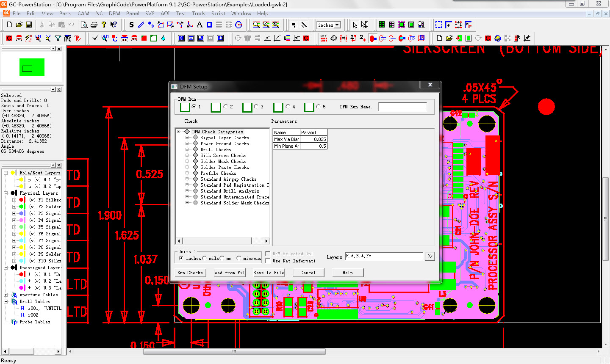
Task: Click the black checkmark icon
Action: [95, 38]
